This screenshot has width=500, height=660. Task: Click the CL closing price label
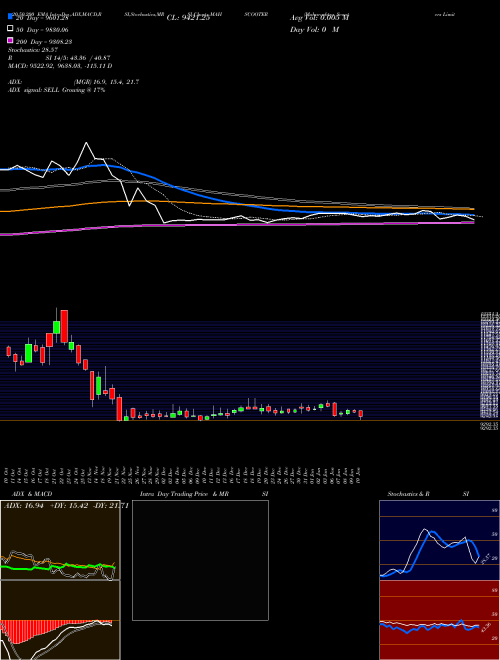click(188, 18)
